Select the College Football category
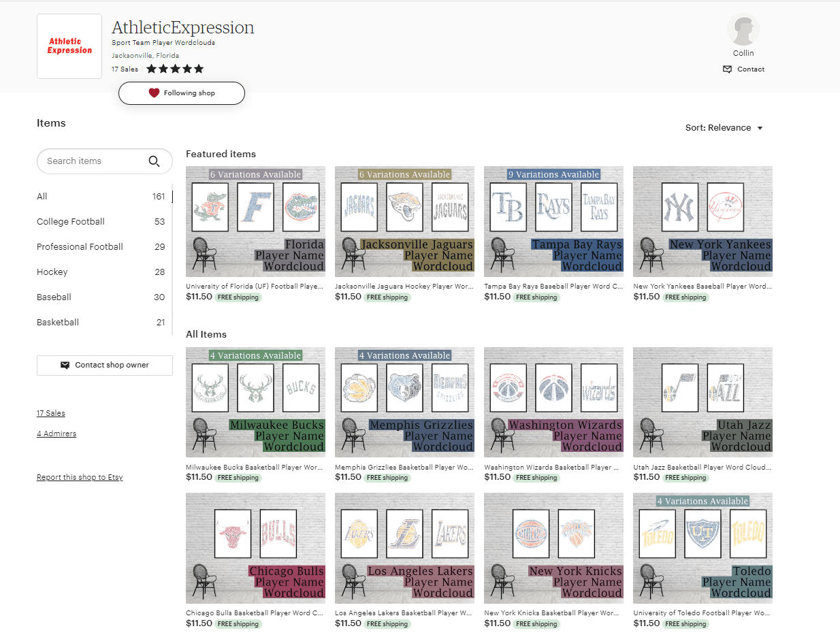The image size is (840, 635). (101, 222)
